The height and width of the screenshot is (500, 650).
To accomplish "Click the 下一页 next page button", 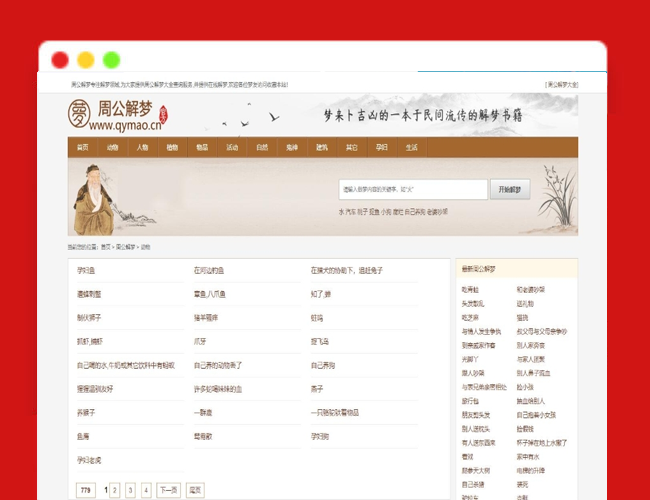I will 169,490.
